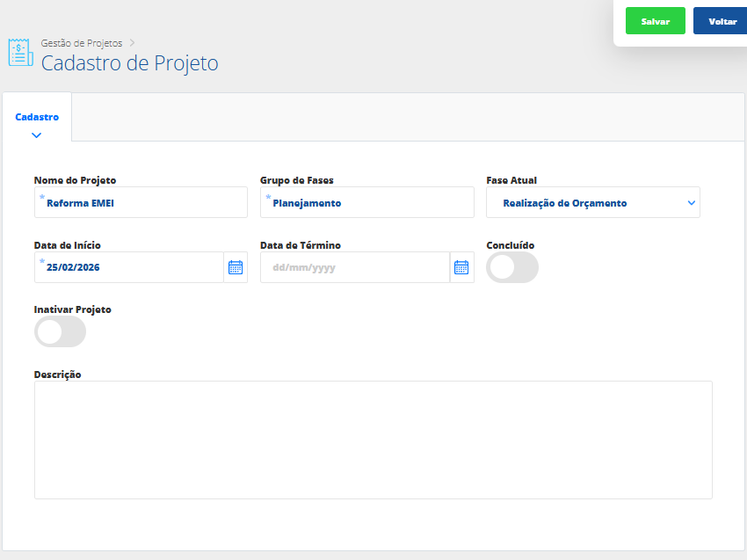
Task: Toggle the Concluído switch
Action: point(512,267)
